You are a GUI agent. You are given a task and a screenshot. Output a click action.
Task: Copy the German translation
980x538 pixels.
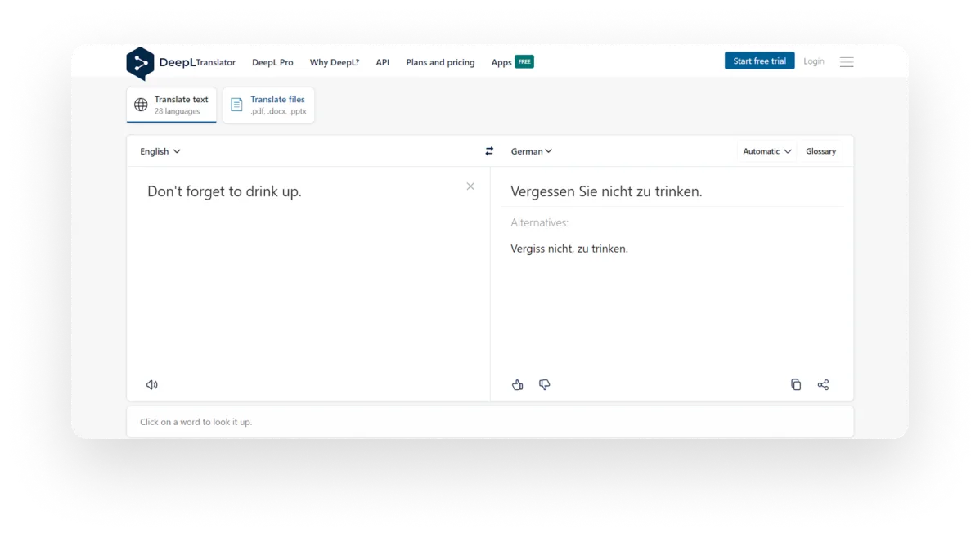pyautogui.click(x=796, y=384)
